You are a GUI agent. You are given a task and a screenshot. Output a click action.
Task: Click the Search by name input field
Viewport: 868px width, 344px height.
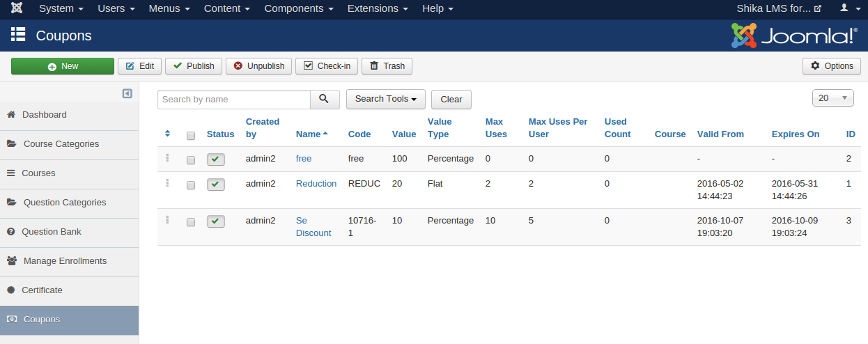(233, 100)
